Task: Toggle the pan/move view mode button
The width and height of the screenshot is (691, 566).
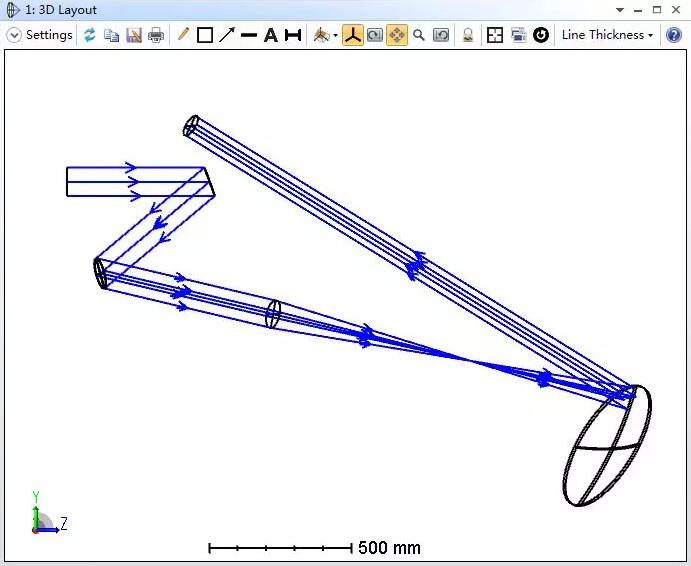Action: tap(397, 35)
